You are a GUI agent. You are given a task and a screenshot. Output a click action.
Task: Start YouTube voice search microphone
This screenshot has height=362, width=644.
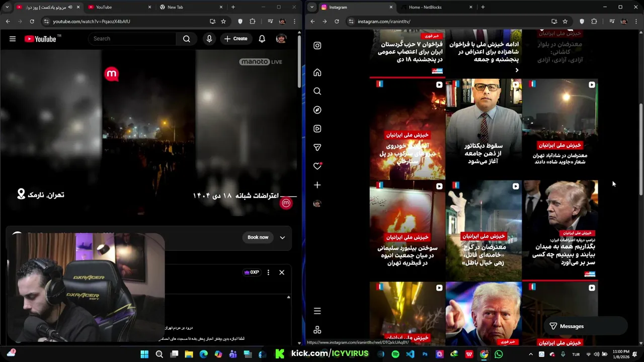(209, 39)
